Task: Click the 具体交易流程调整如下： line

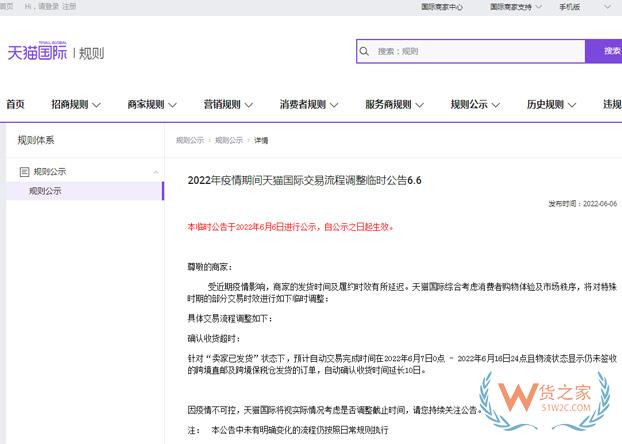Action: point(230,318)
